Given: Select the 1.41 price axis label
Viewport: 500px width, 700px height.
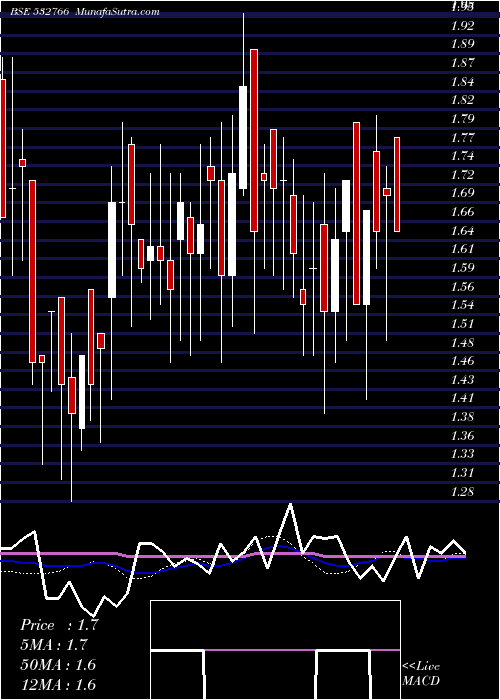Looking at the screenshot, I should [x=462, y=398].
